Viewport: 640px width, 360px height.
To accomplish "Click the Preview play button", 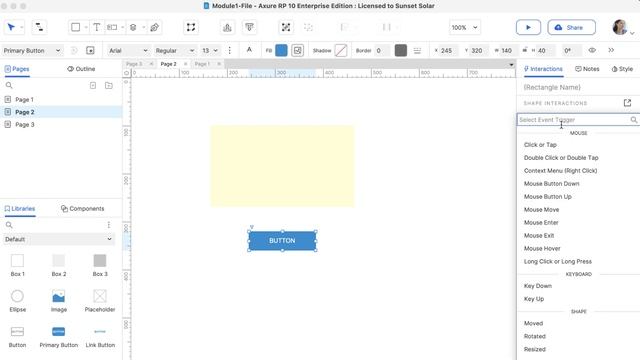I will pos(528,27).
